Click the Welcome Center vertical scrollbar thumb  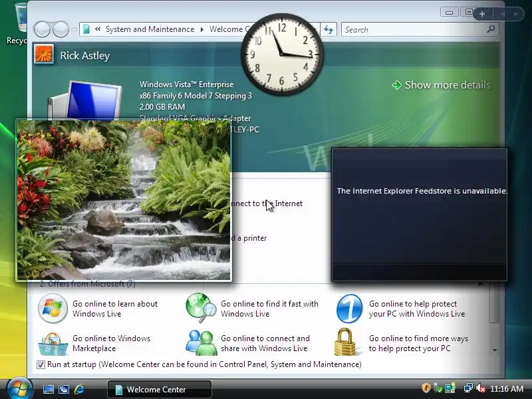(x=494, y=304)
